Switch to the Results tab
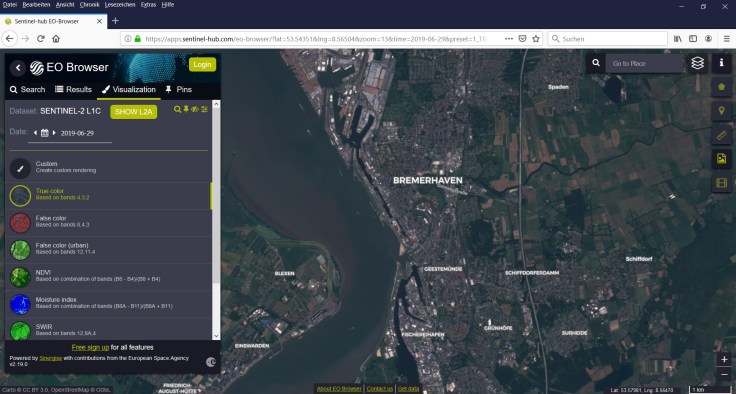Screen dimensions: 736x394 point(73,89)
